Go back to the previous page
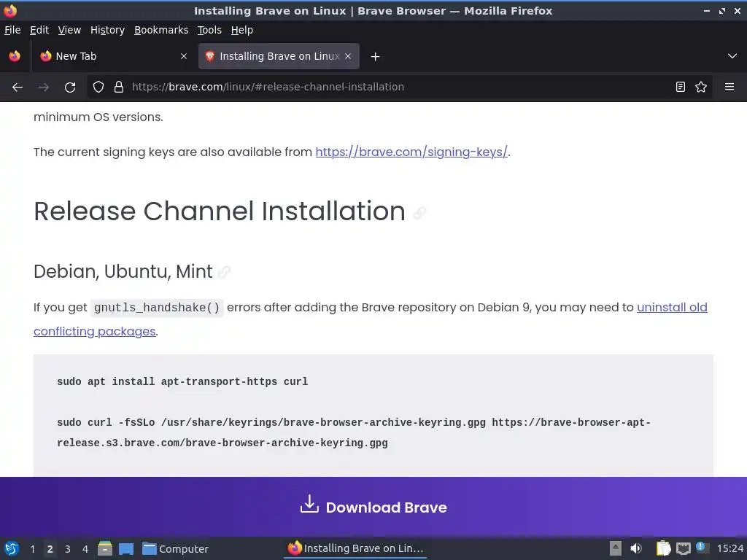Screen dimensions: 747x560 pos(18,87)
